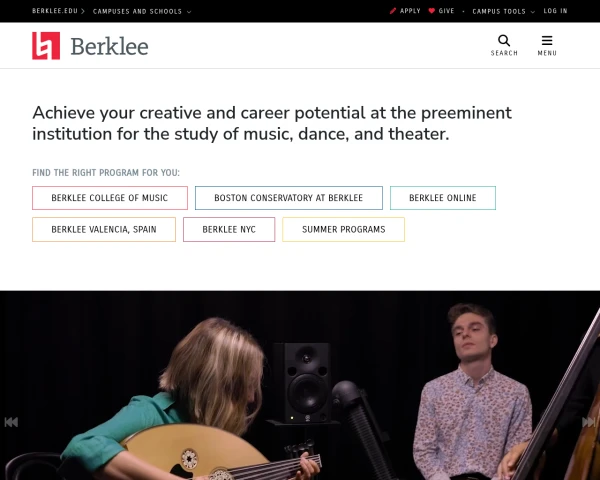Expand the Campuses and Schools dropdown
This screenshot has width=600, height=480.
142,11
